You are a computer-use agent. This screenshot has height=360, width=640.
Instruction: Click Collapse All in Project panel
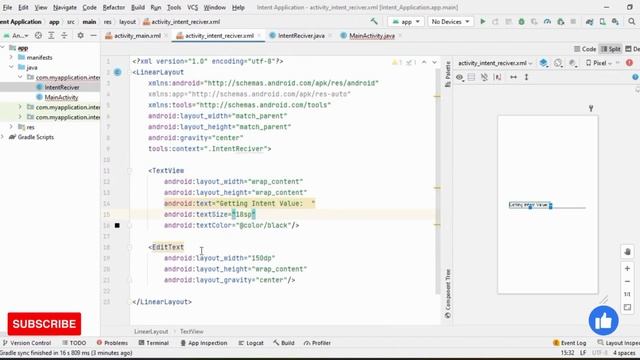point(64,36)
